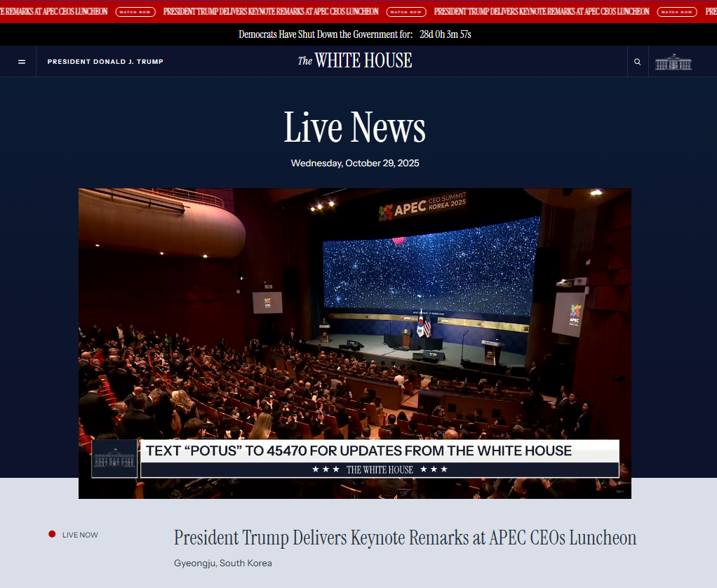The width and height of the screenshot is (717, 588).
Task: Click the Gyeongju, South Korea location text
Action: click(x=222, y=563)
